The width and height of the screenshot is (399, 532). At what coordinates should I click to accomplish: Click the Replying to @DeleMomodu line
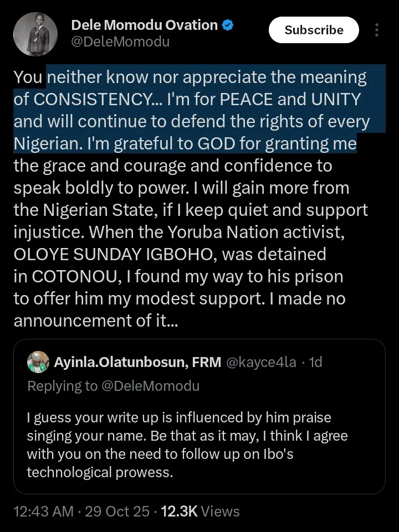(113, 386)
